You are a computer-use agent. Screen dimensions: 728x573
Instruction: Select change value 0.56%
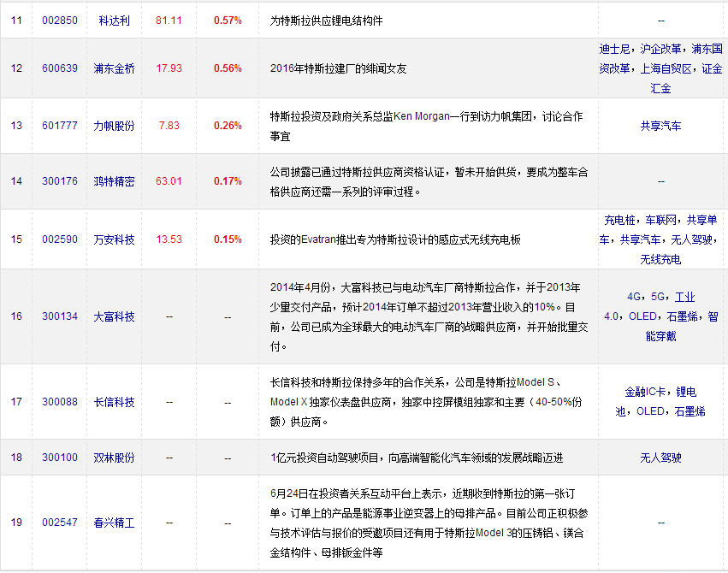(228, 68)
